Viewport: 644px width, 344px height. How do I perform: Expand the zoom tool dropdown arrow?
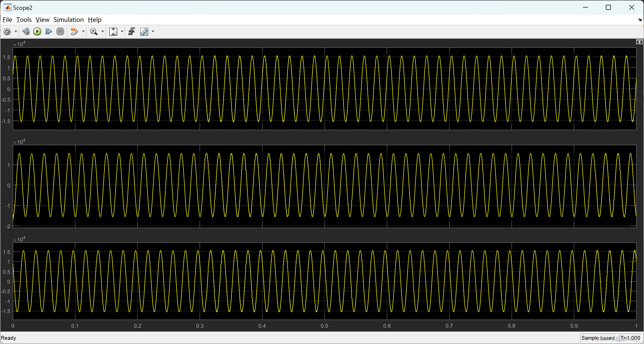pos(102,32)
